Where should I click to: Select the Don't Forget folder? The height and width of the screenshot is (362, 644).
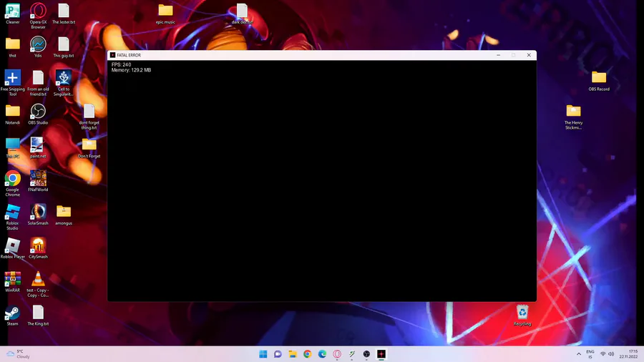click(x=89, y=148)
